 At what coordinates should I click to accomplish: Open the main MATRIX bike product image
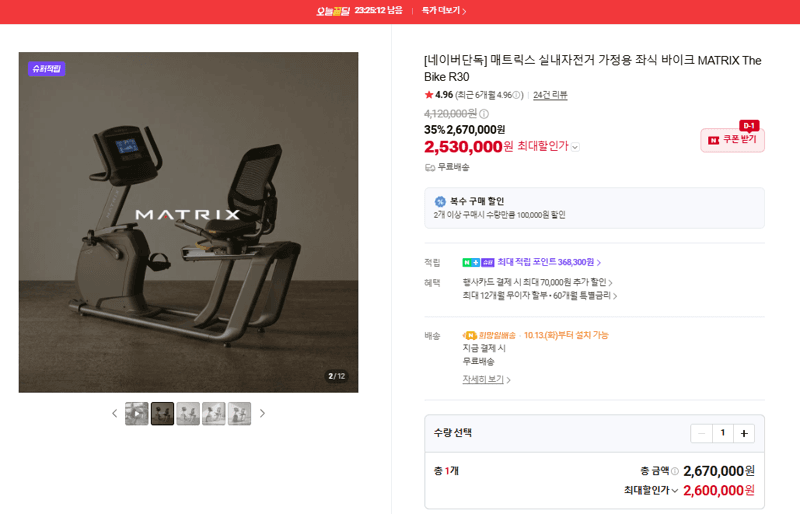(x=188, y=222)
